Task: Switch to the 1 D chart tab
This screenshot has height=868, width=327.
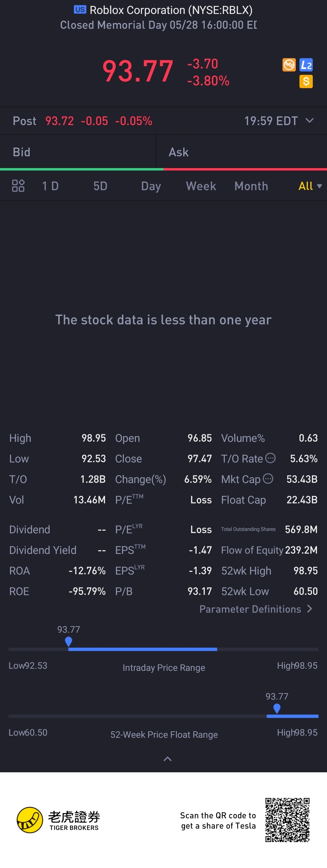Action: pyautogui.click(x=50, y=186)
